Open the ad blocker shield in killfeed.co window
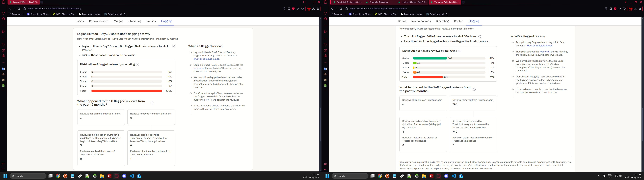The image size is (644, 180). point(293,9)
